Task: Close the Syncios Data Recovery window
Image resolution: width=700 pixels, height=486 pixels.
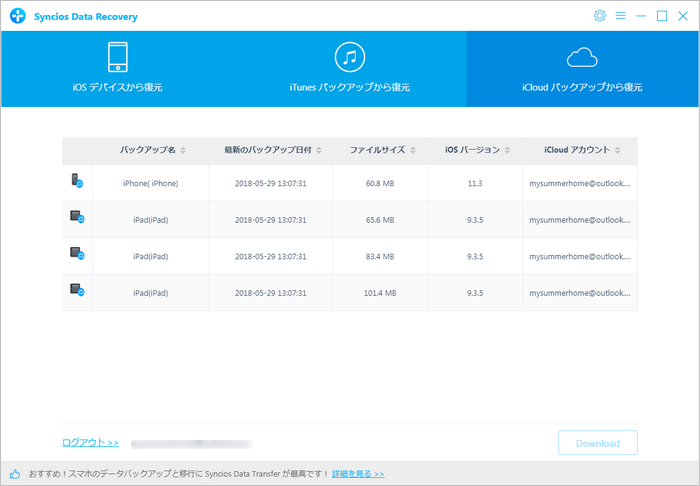Action: point(683,16)
